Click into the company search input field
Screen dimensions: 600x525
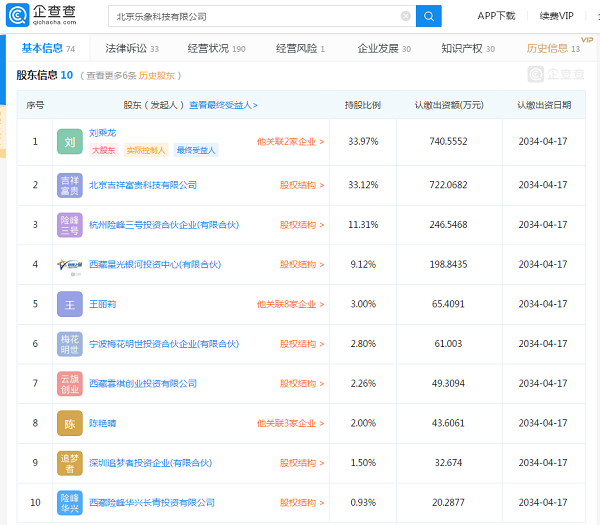[255, 16]
